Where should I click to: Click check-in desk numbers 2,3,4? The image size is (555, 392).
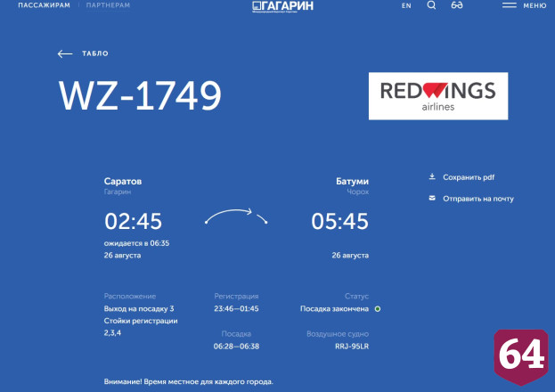coord(112,333)
